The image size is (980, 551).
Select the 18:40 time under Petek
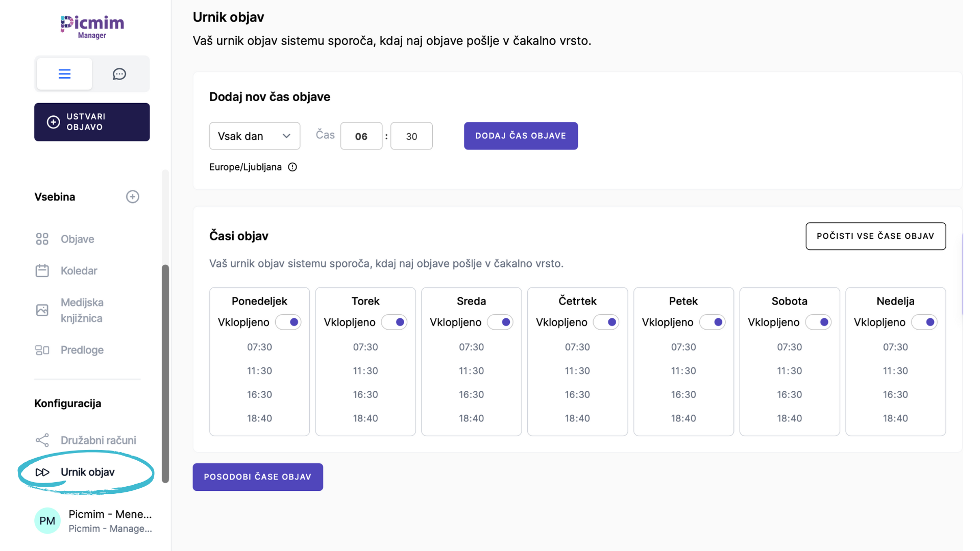point(683,418)
